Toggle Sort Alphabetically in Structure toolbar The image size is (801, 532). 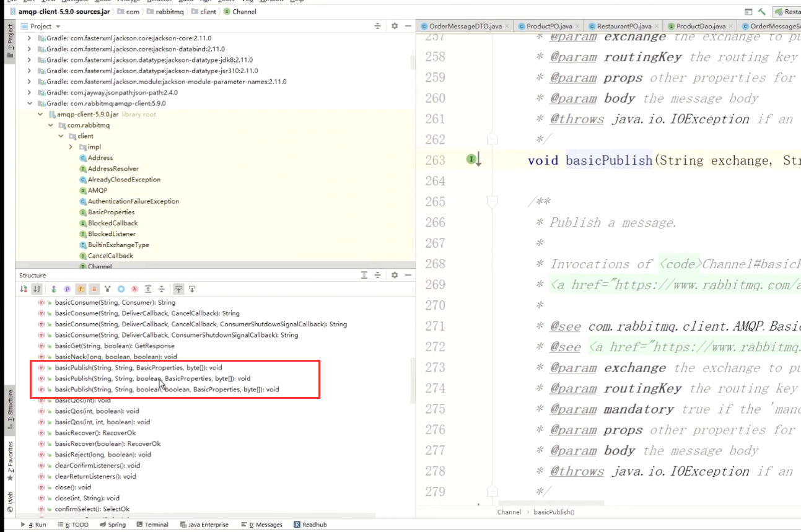pos(37,289)
